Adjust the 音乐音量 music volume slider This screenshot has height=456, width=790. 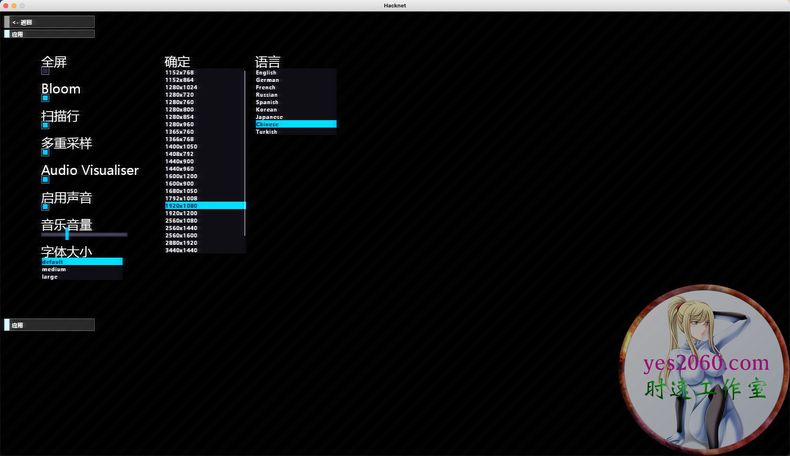(x=67, y=234)
